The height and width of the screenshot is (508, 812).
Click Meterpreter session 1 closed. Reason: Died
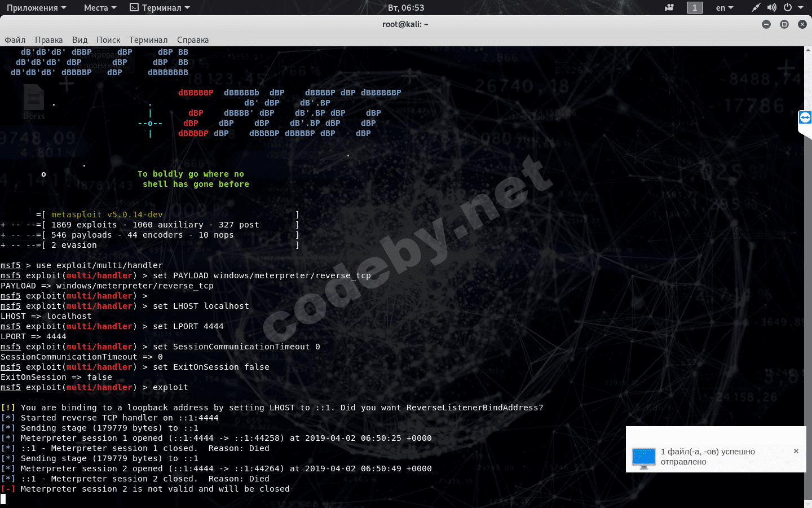pyautogui.click(x=160, y=448)
